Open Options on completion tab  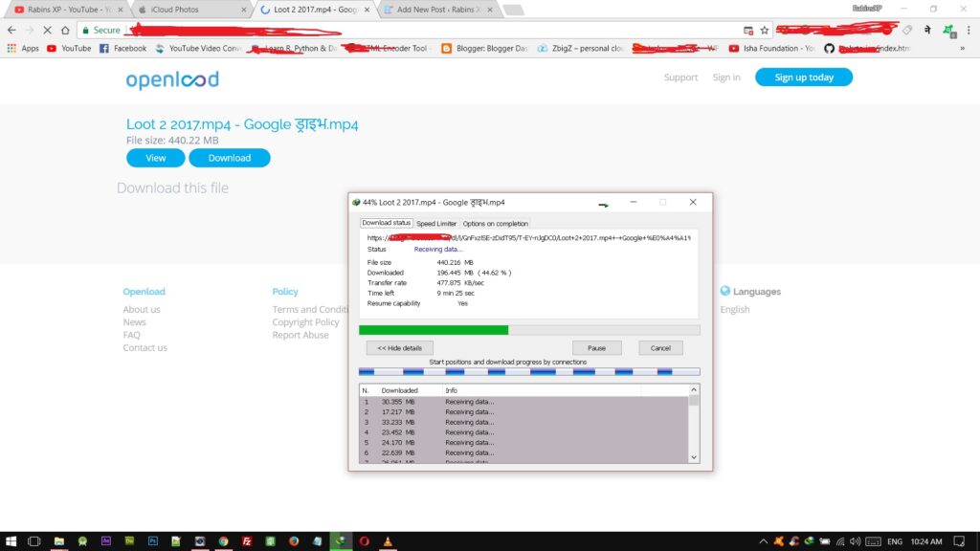tap(495, 223)
